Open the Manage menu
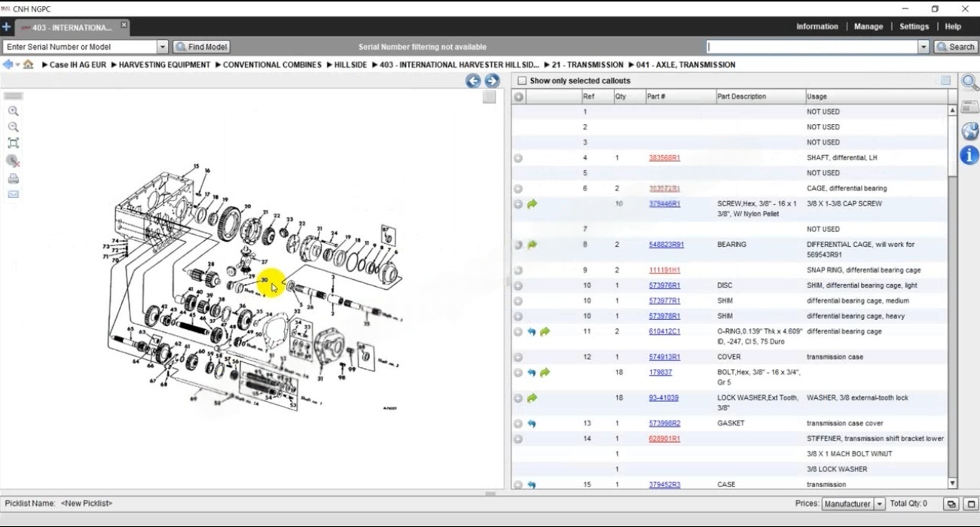This screenshot has width=980, height=527. pos(868,26)
